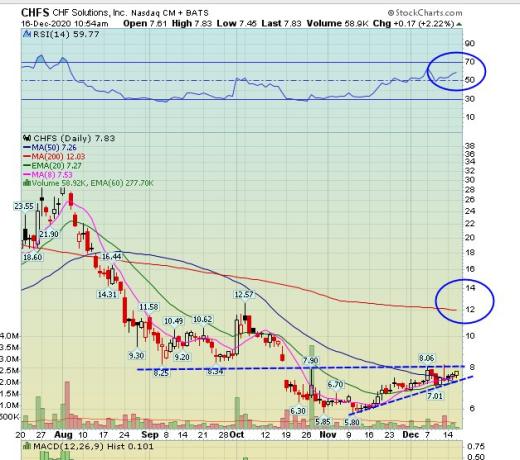Click the blue MA(50) legend line marker
The width and height of the screenshot is (520, 460).
click(x=26, y=147)
